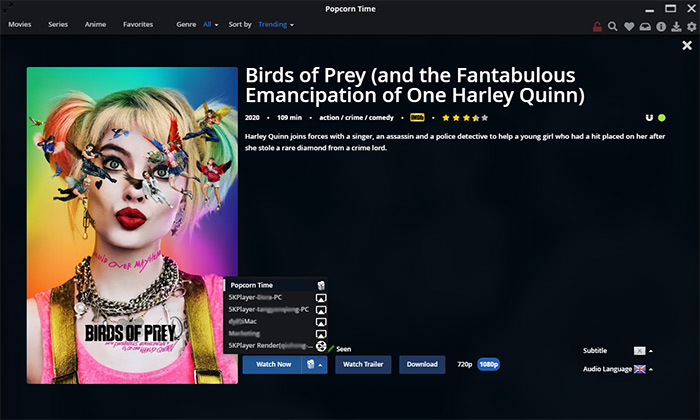
Task: Open the Sort by Trending dropdown
Action: tap(276, 25)
